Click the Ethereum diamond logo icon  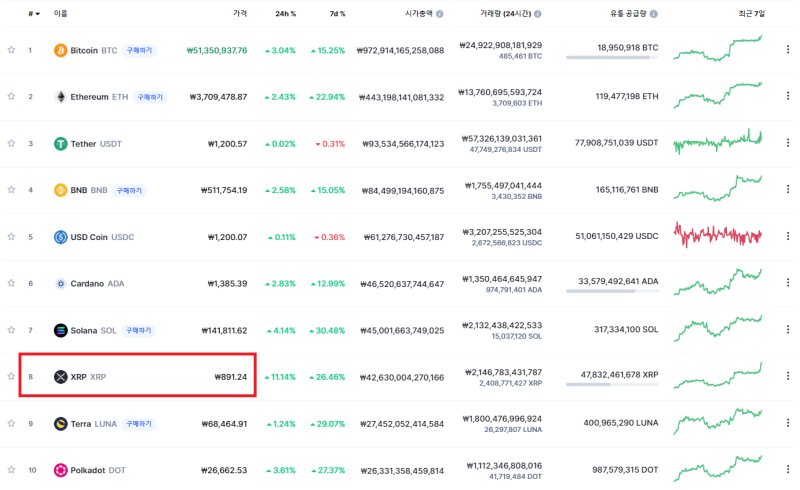click(x=61, y=97)
